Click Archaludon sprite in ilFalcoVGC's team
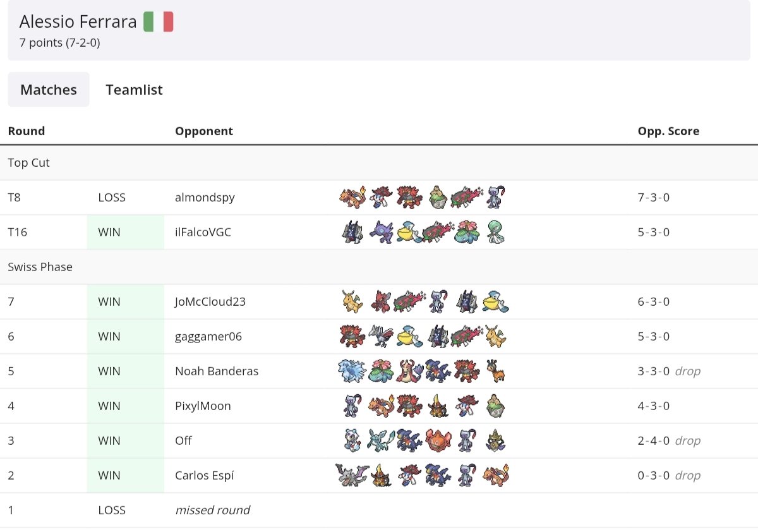 pyautogui.click(x=352, y=233)
